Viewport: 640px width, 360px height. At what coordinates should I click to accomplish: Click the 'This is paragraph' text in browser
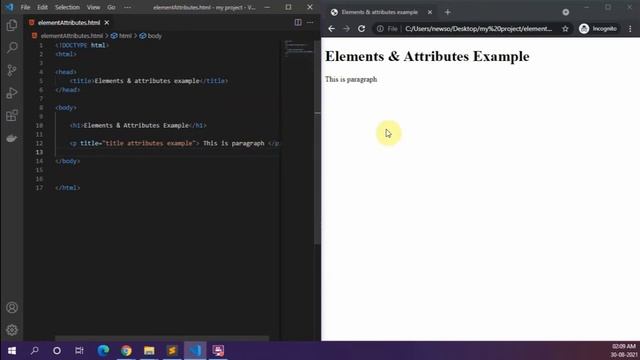[351, 79]
